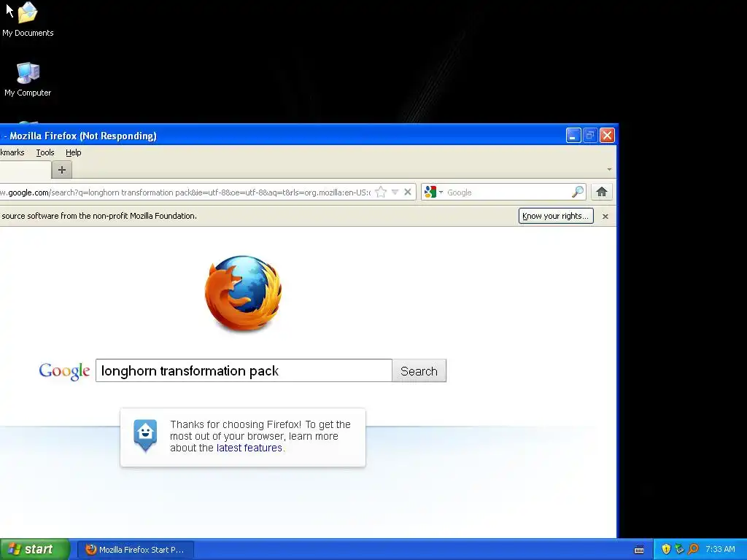Open a new tab with plus button
The image size is (747, 560).
click(x=62, y=169)
